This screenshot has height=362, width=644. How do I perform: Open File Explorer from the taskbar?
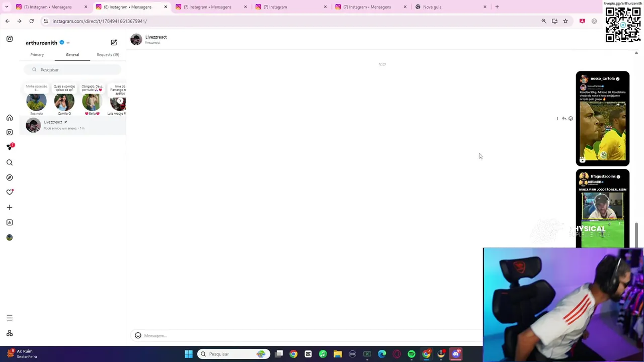tap(338, 354)
